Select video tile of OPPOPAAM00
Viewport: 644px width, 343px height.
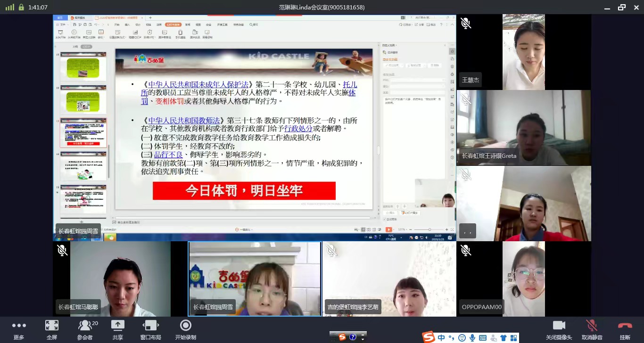pos(523,279)
